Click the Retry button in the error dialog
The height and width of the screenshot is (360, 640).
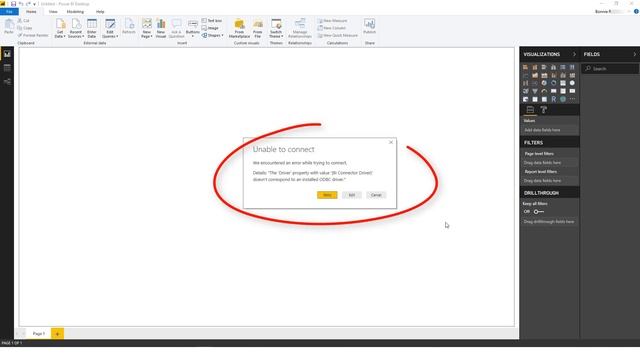327,195
